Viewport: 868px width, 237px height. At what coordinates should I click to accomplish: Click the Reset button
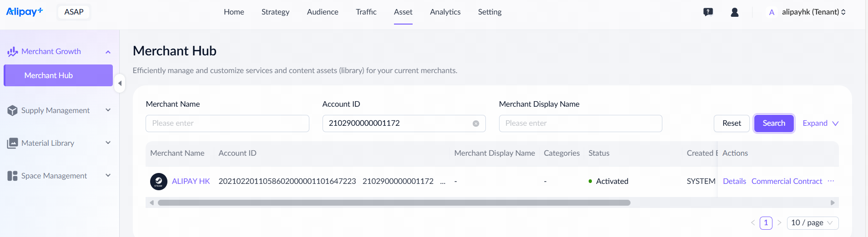pos(732,123)
